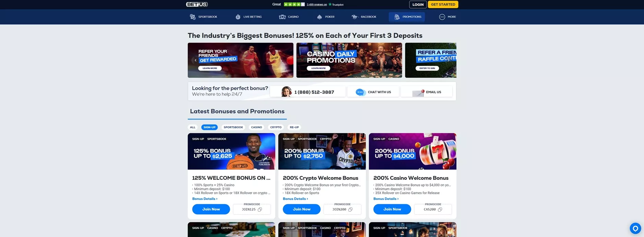Click the Racebook horse icon
The height and width of the screenshot is (237, 644).
click(355, 17)
